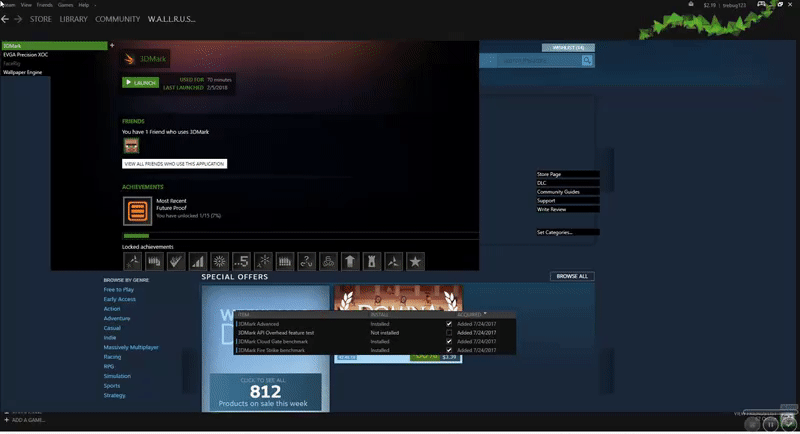Screen dimensions: 800x434
Task: Click the pause button in capture overlay
Action: (x=770, y=424)
